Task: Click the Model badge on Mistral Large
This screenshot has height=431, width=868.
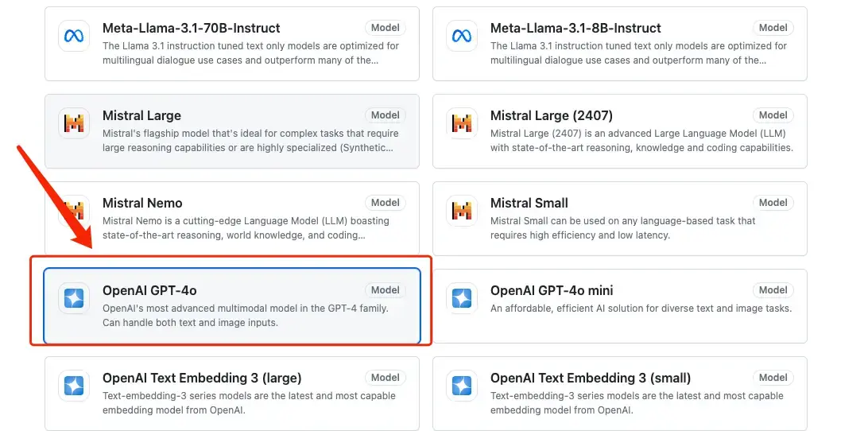Action: (386, 115)
